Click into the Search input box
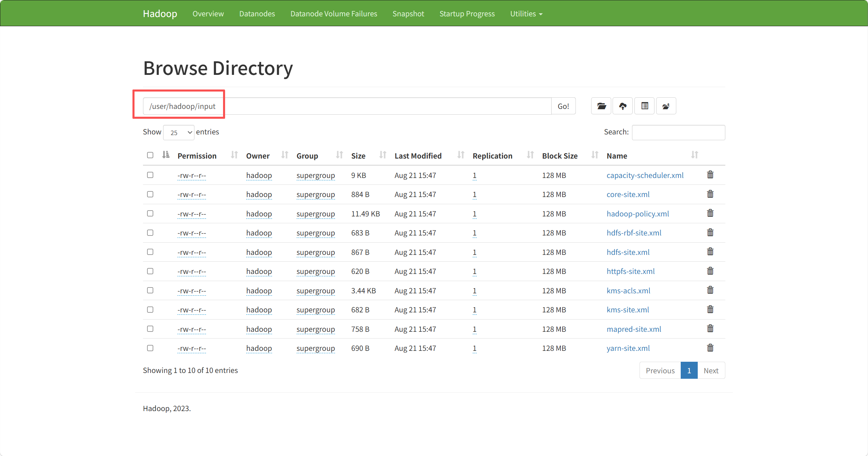Screen dimensions: 868x456 (x=678, y=132)
